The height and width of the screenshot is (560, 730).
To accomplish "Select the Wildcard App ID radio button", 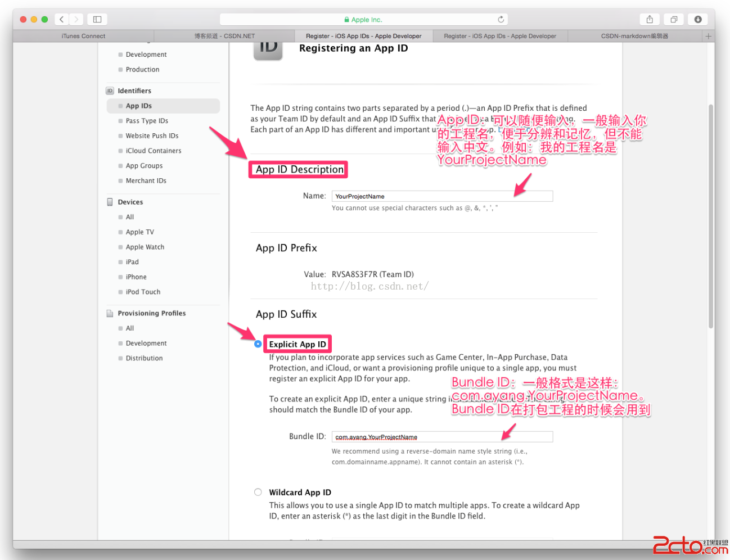I will point(258,492).
